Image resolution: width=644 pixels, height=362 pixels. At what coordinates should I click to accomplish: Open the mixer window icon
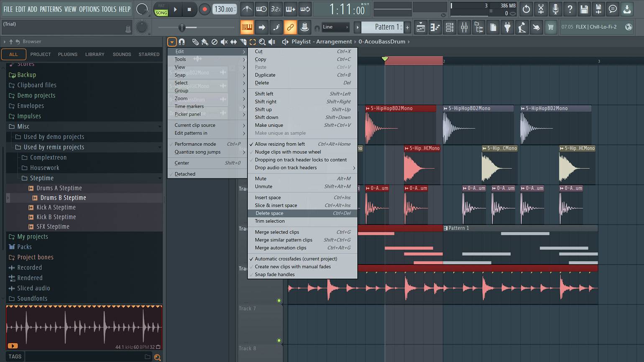(x=464, y=28)
